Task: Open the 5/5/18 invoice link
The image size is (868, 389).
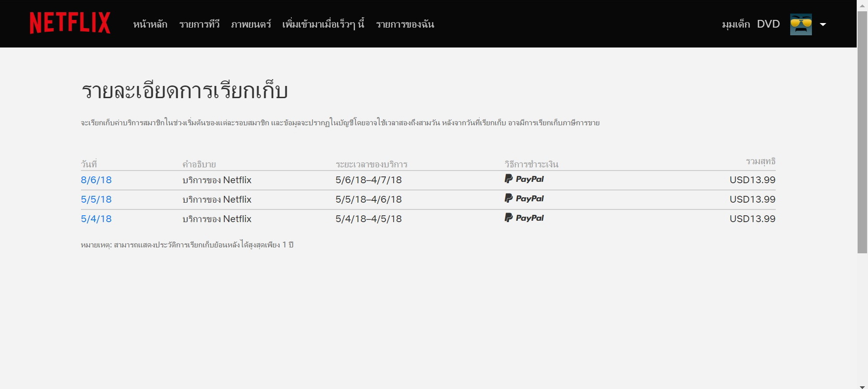Action: (96, 199)
